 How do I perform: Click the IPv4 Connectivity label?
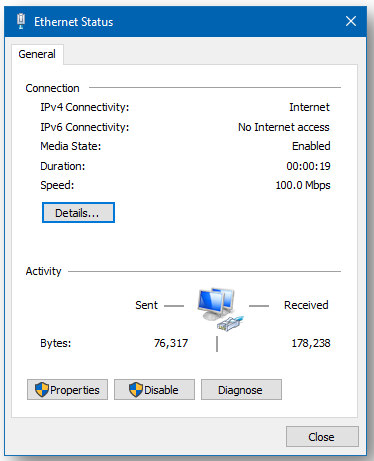click(85, 107)
